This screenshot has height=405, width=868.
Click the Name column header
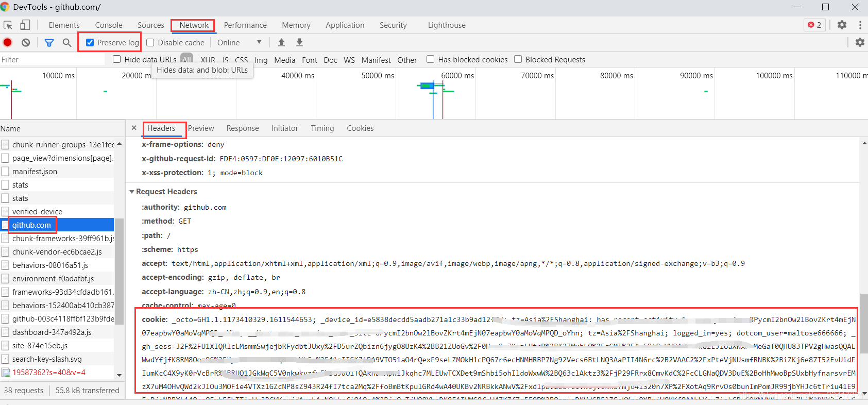[62, 128]
